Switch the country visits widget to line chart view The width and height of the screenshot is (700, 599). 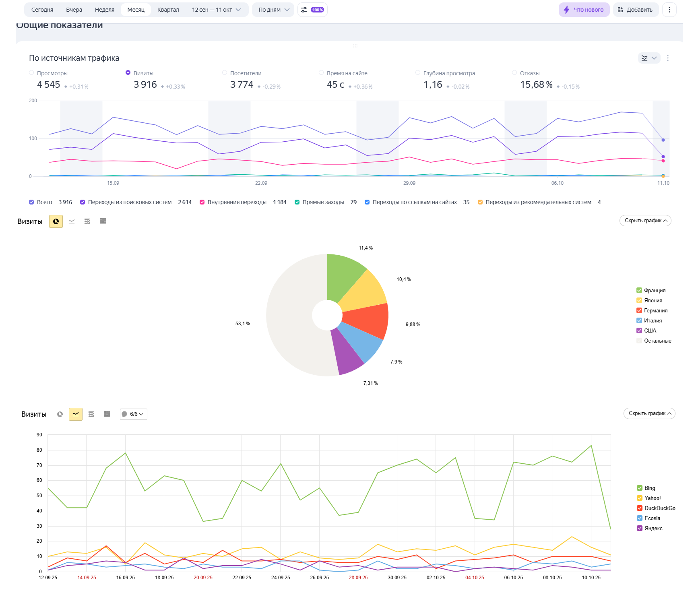click(x=72, y=221)
